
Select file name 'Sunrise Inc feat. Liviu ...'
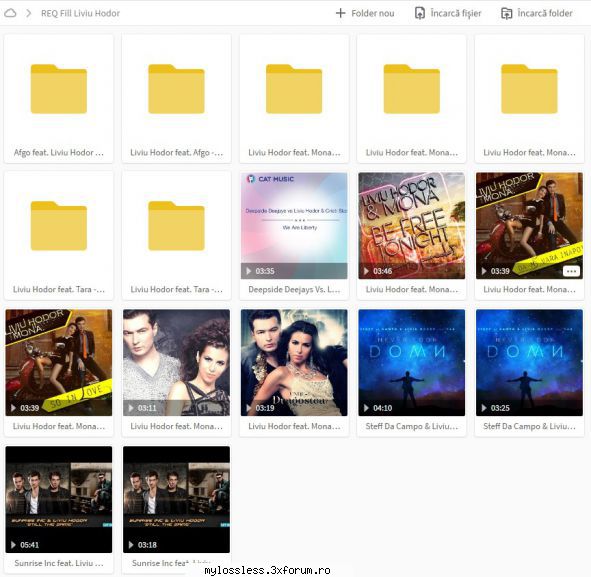pyautogui.click(x=59, y=563)
